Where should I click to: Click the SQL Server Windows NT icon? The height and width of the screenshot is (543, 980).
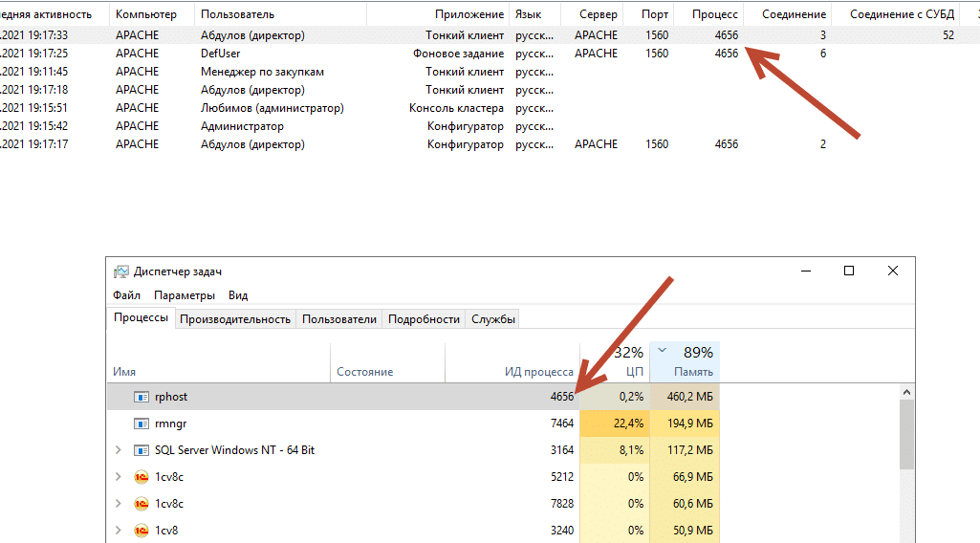tap(142, 450)
